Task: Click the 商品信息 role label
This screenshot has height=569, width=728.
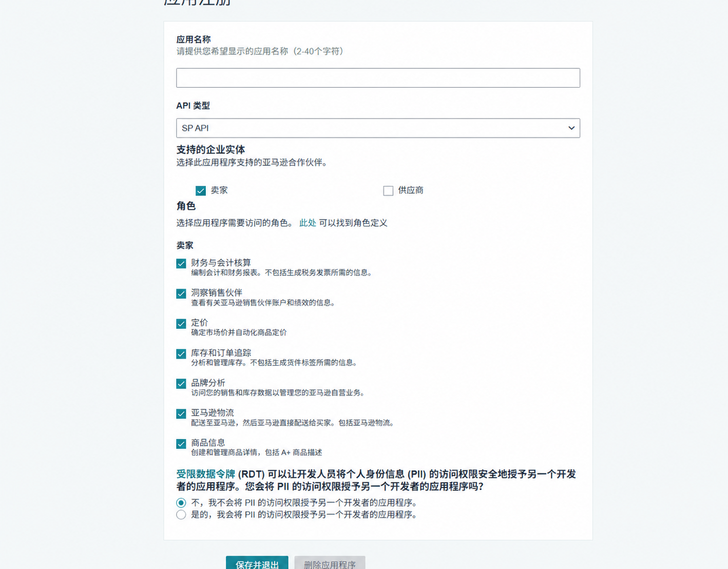Action: [208, 442]
